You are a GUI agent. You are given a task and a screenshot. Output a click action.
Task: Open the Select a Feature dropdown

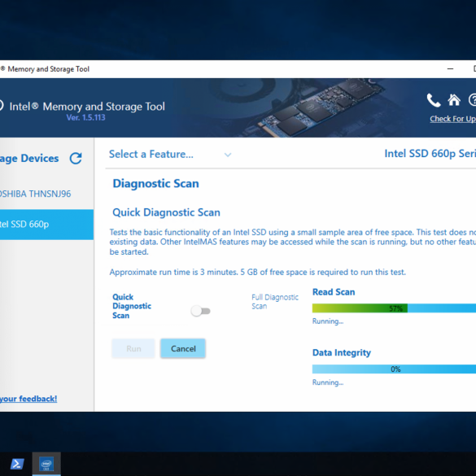coord(170,155)
